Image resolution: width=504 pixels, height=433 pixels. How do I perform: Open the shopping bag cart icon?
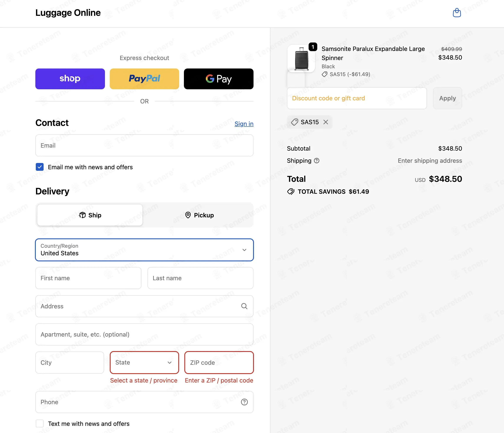tap(457, 13)
